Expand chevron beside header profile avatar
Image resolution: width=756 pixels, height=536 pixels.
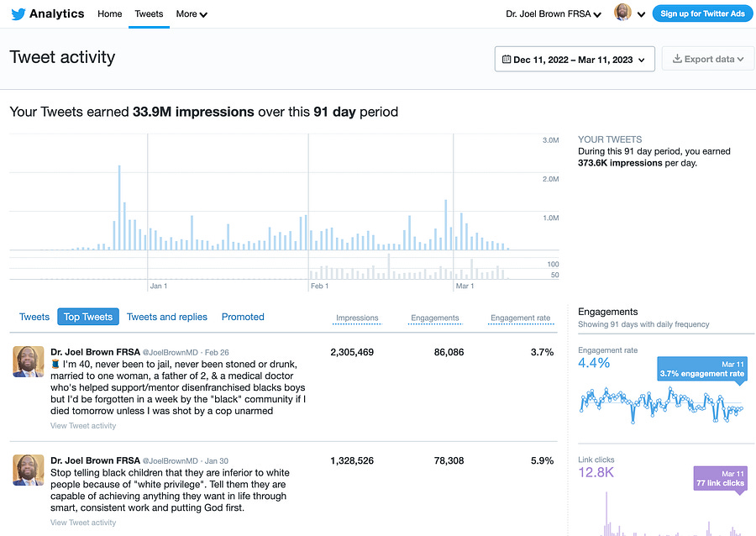click(x=641, y=14)
